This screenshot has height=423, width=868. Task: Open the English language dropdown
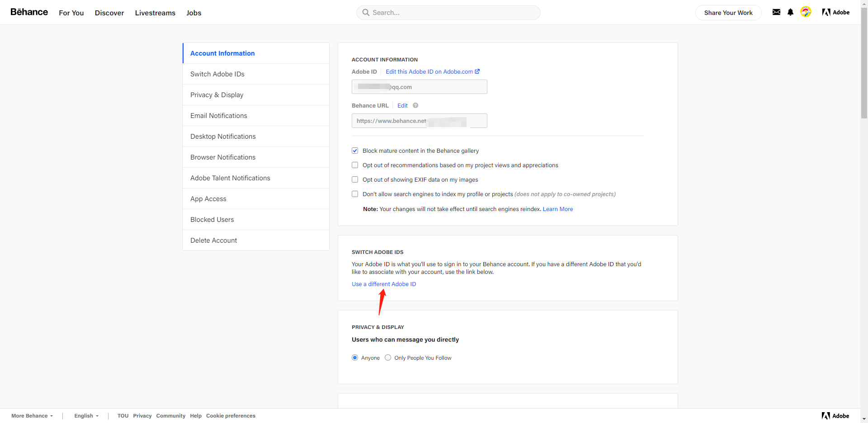86,416
